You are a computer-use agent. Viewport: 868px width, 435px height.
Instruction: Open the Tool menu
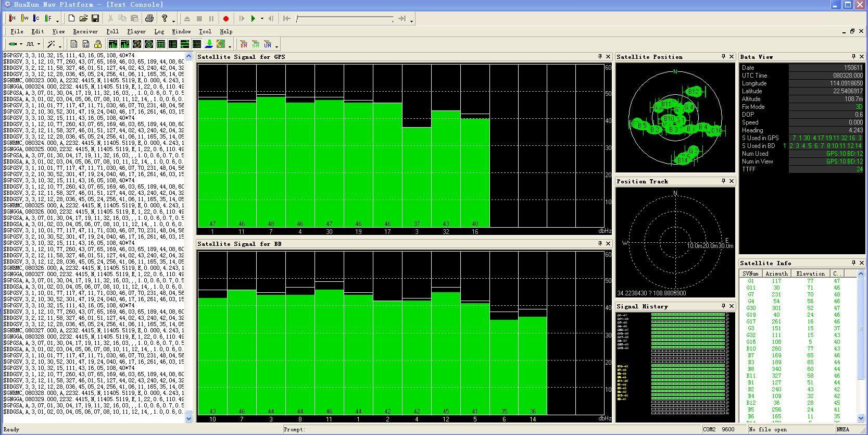(x=205, y=31)
